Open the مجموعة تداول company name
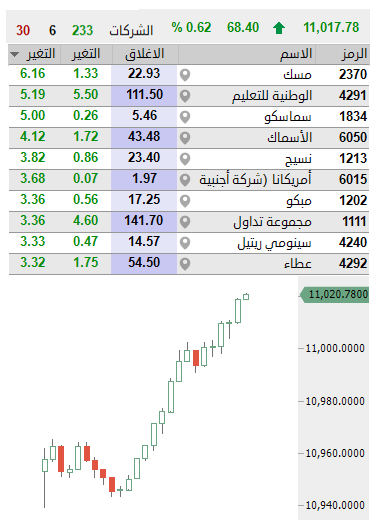 272,222
